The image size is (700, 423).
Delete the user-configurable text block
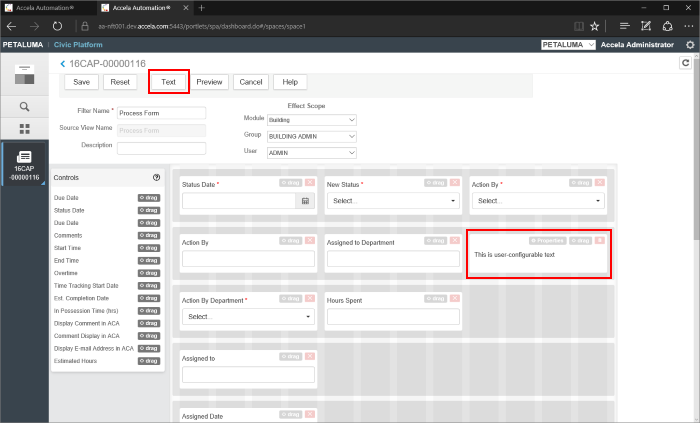(x=599, y=240)
